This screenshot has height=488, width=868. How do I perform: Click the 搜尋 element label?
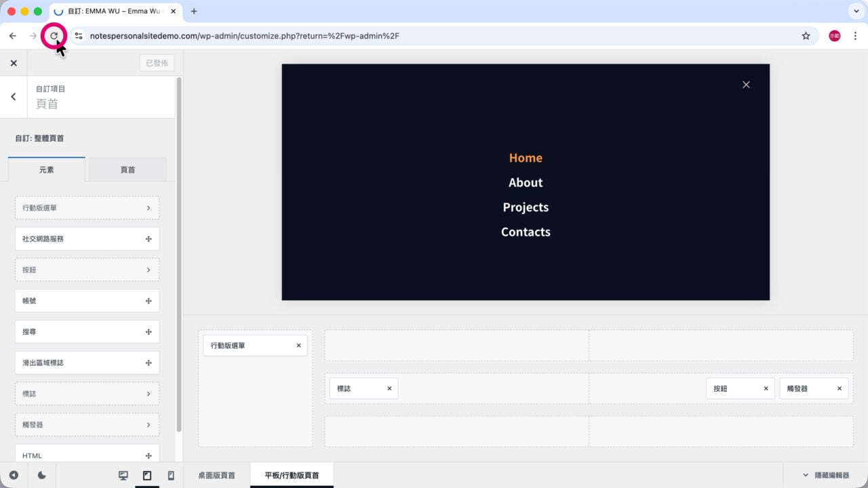[29, 332]
